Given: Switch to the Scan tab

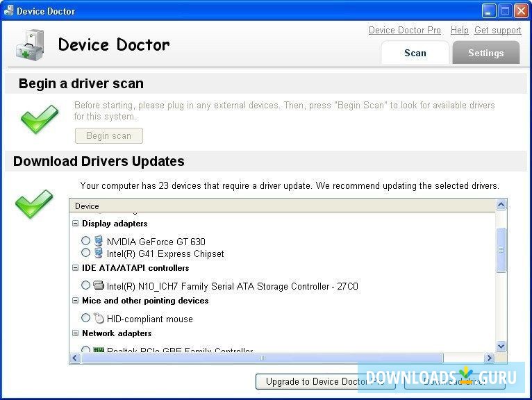Looking at the screenshot, I should pos(415,53).
